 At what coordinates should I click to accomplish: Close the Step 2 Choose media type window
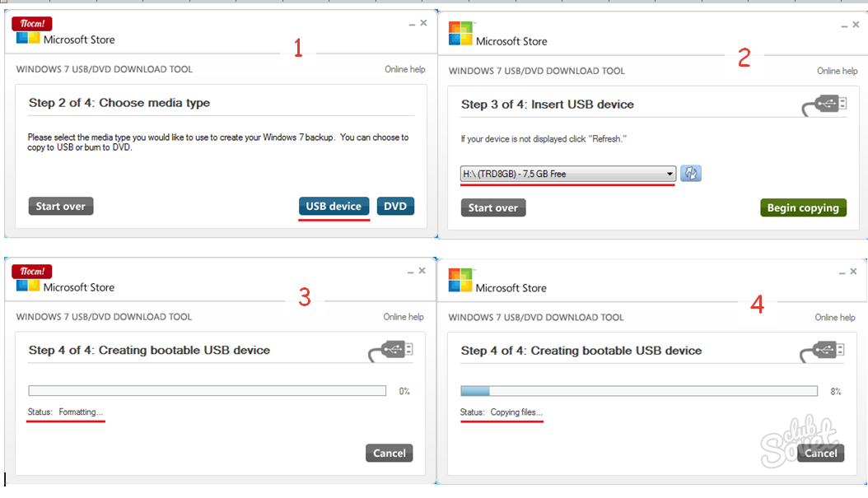(x=423, y=23)
